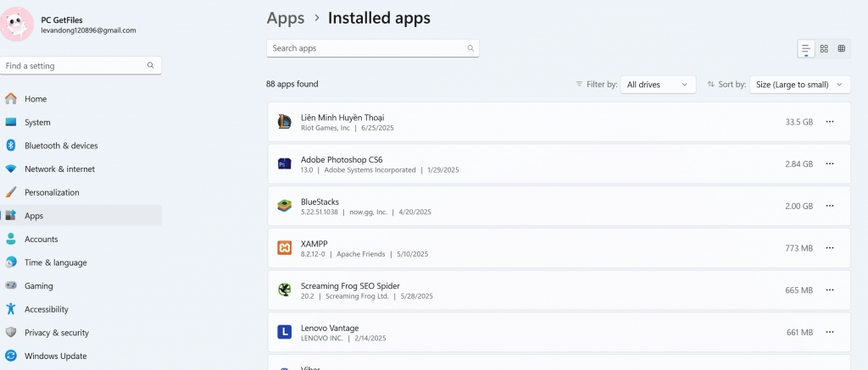This screenshot has width=868, height=370.
Task: Click the Liên Minh Huyền Thoại app icon
Action: [x=285, y=122]
